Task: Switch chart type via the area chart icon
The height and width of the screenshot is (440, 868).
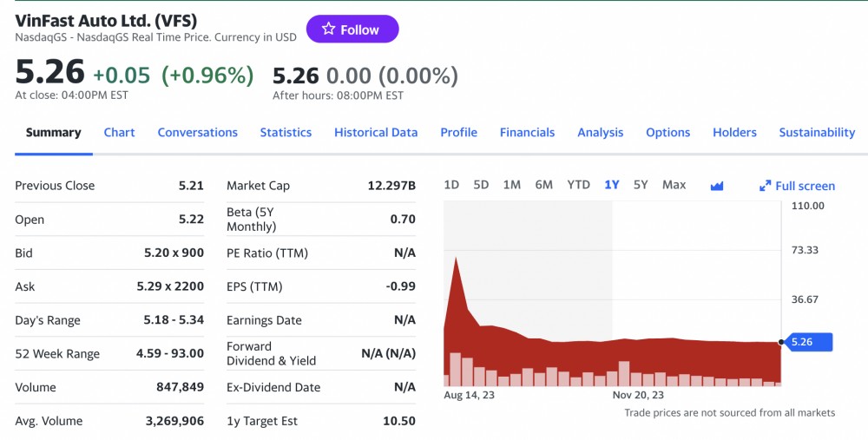Action: [x=717, y=186]
